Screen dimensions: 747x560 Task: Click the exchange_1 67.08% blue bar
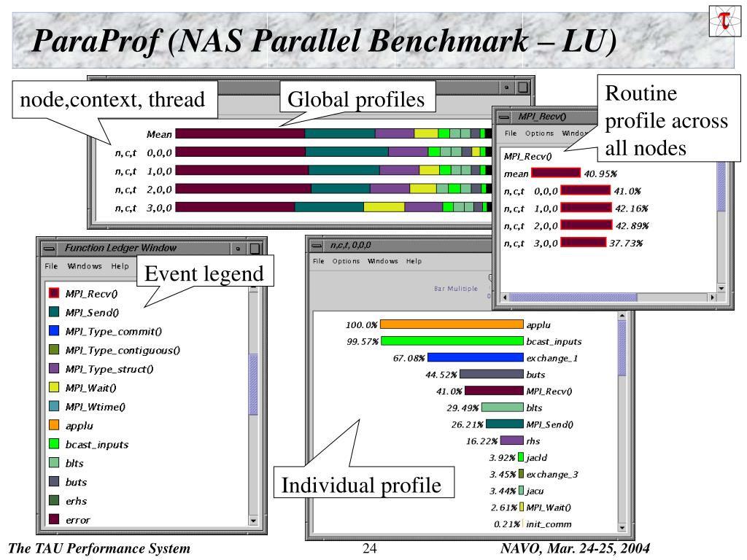(476, 357)
